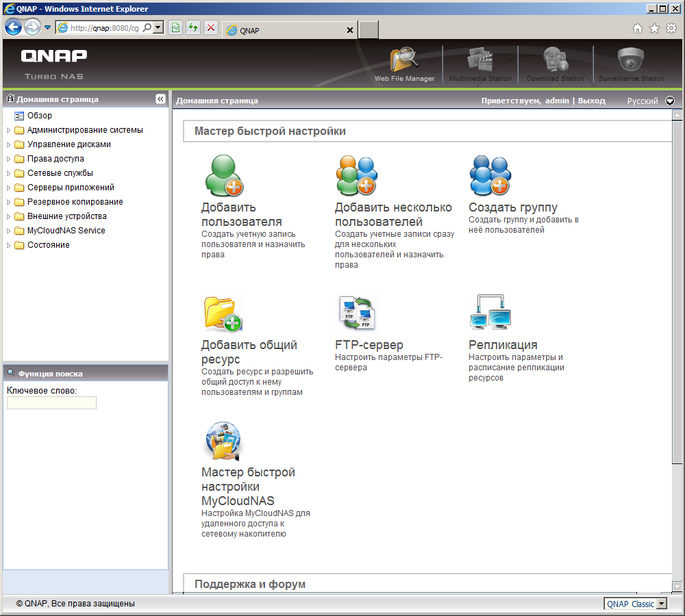Expand Состояние tree node

[8, 245]
